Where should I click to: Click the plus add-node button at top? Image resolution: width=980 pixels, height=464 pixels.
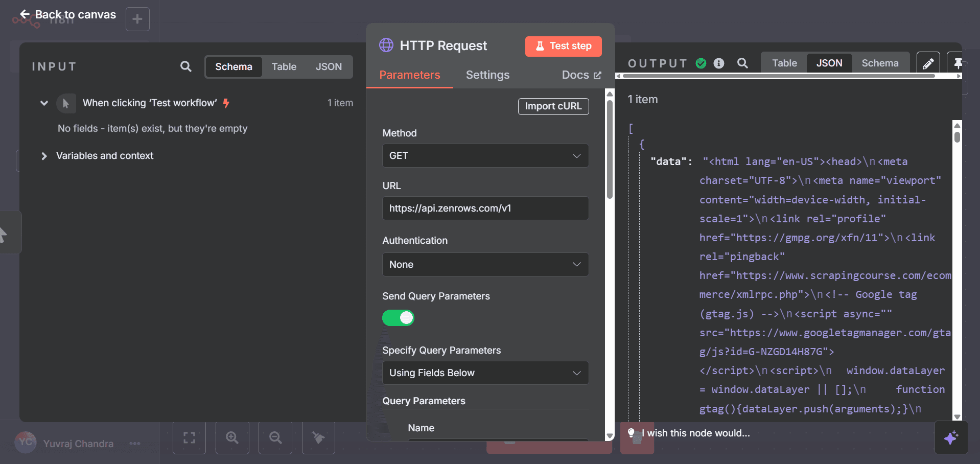pyautogui.click(x=137, y=19)
